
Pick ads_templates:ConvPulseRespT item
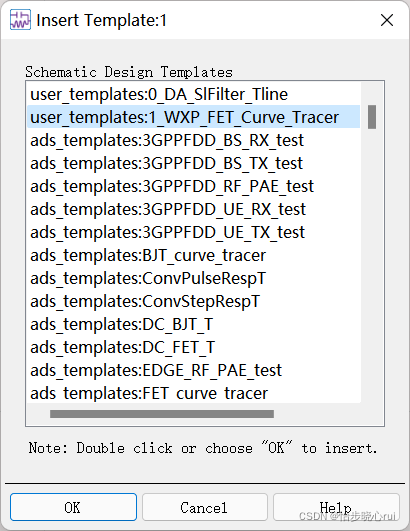[x=193, y=278]
